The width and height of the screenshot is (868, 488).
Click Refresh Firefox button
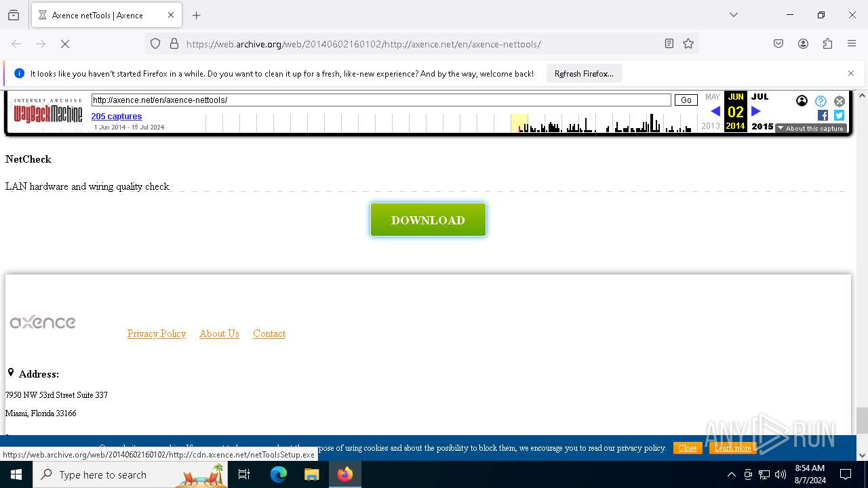(x=584, y=74)
